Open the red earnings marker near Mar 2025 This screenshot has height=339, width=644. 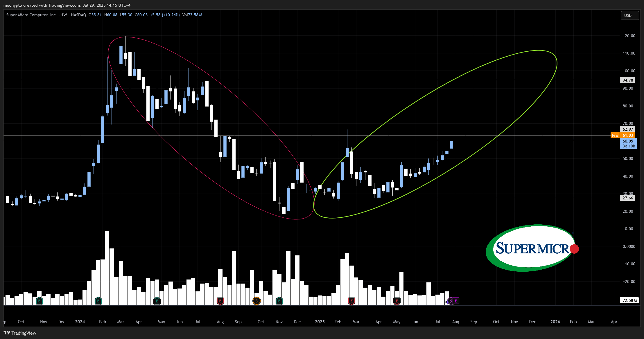coord(351,301)
